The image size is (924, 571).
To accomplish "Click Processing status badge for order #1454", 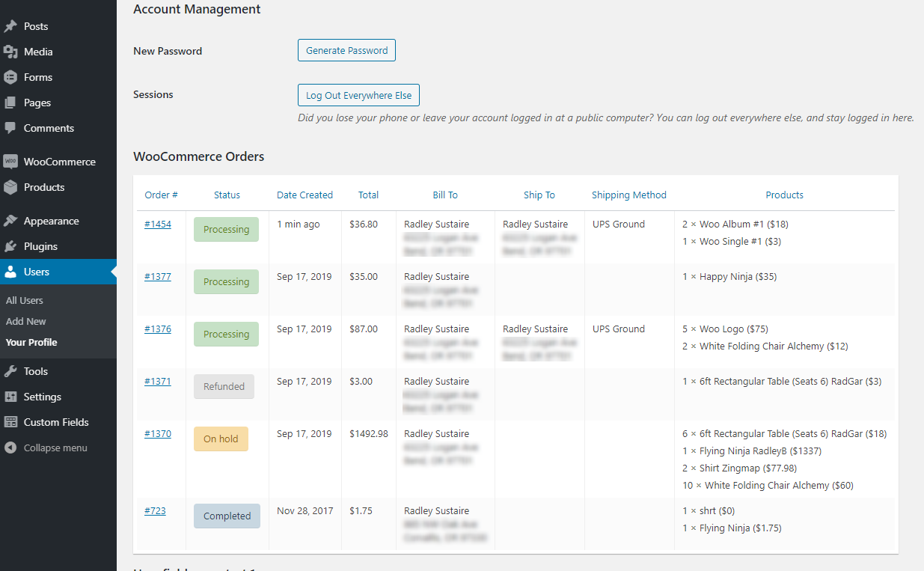I will [x=226, y=229].
